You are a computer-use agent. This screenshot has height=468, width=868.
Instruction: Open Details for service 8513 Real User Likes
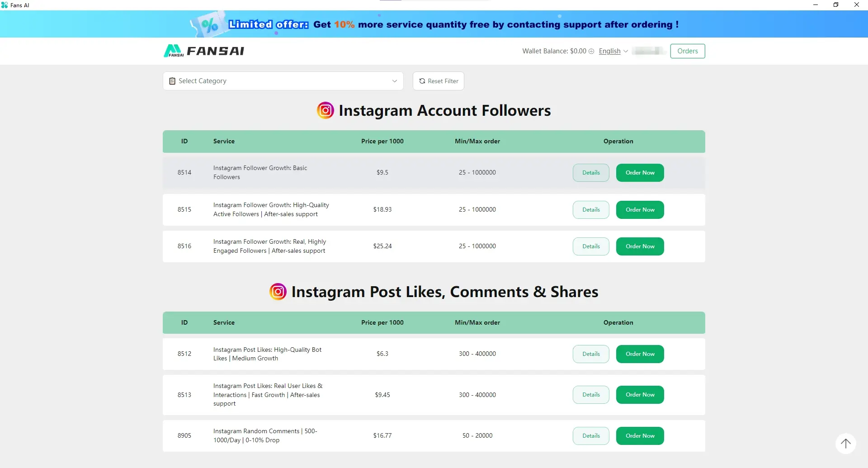591,395
